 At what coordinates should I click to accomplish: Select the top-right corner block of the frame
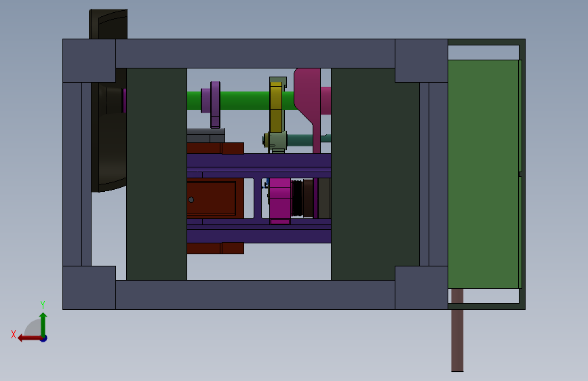coord(421,61)
